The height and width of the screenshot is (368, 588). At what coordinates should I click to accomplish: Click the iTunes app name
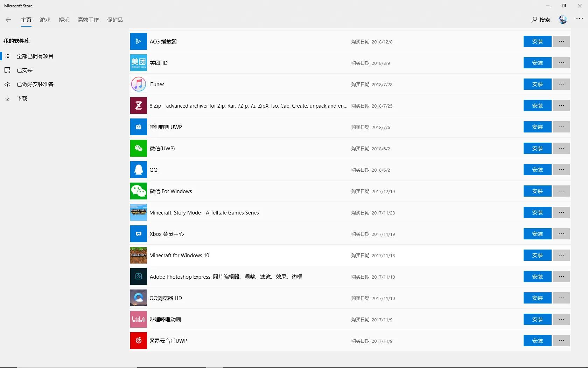[x=157, y=84]
